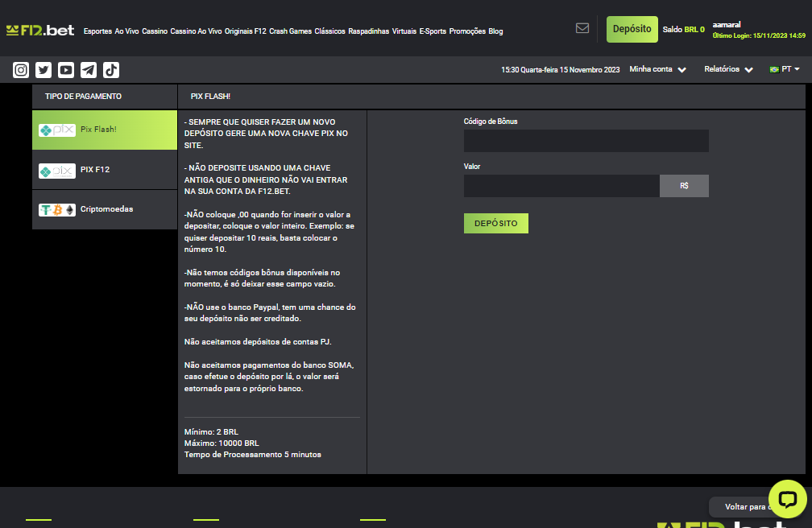Open the TikTok social icon

(x=111, y=70)
